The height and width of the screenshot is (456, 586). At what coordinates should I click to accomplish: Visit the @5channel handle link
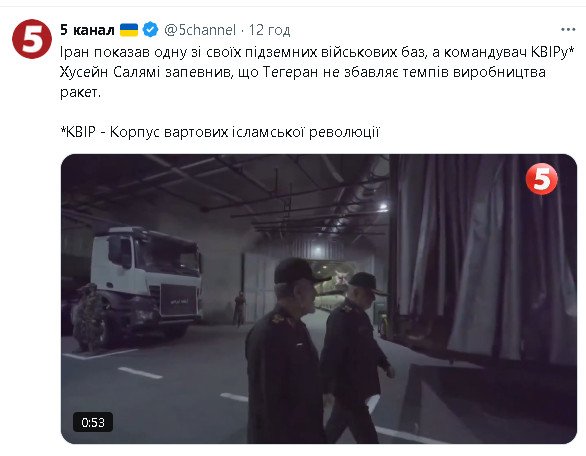pos(200,30)
